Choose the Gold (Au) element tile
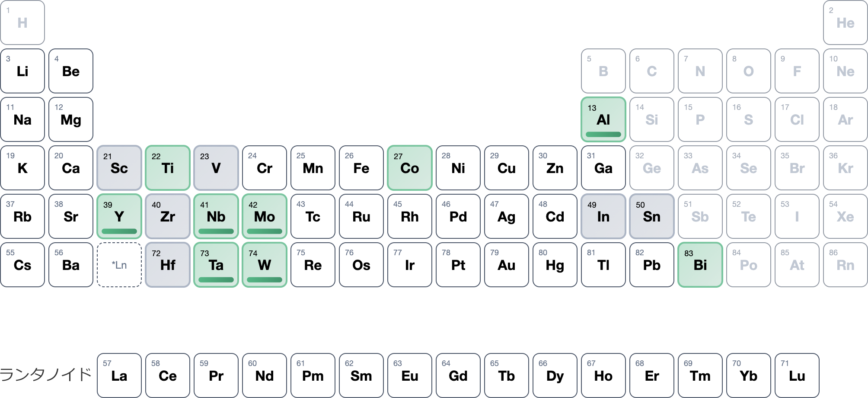Viewport: 868px width, 398px height. [x=506, y=265]
